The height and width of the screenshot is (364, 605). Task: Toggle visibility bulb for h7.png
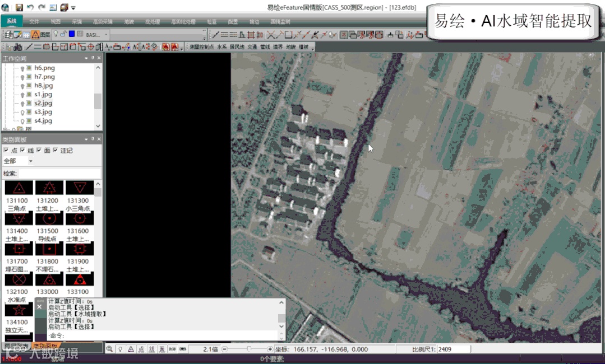click(22, 77)
